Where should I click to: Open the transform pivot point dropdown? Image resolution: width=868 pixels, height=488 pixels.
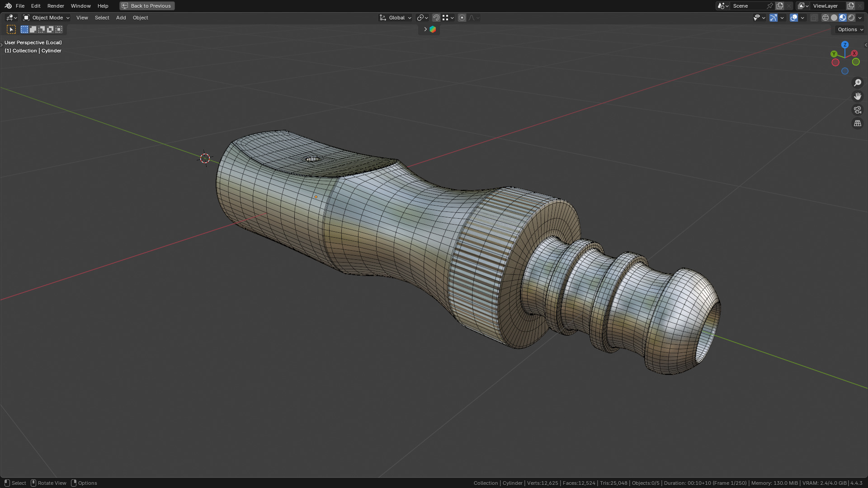[422, 18]
